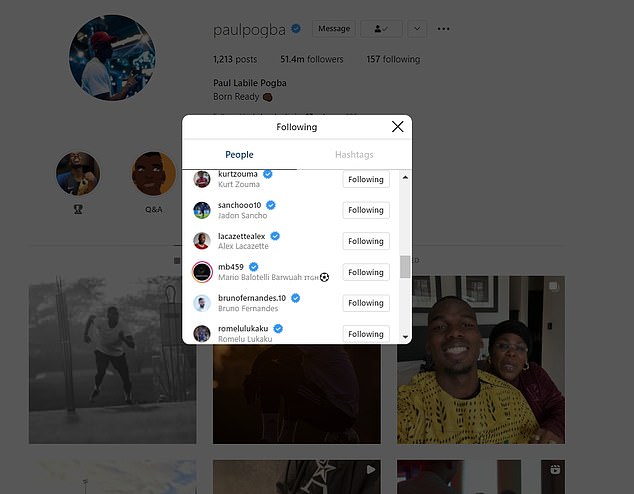This screenshot has height=494, width=634.
Task: Click paulpogba verified badge
Action: 296,29
